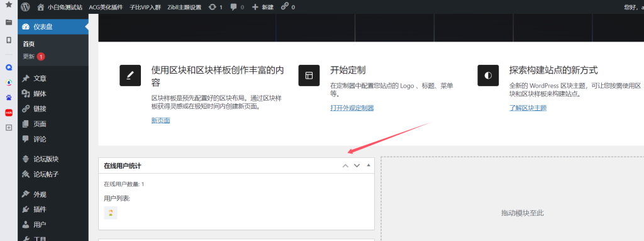This screenshot has height=241, width=644.
Task: Open 外观 appearance menu item
Action: coord(53,194)
